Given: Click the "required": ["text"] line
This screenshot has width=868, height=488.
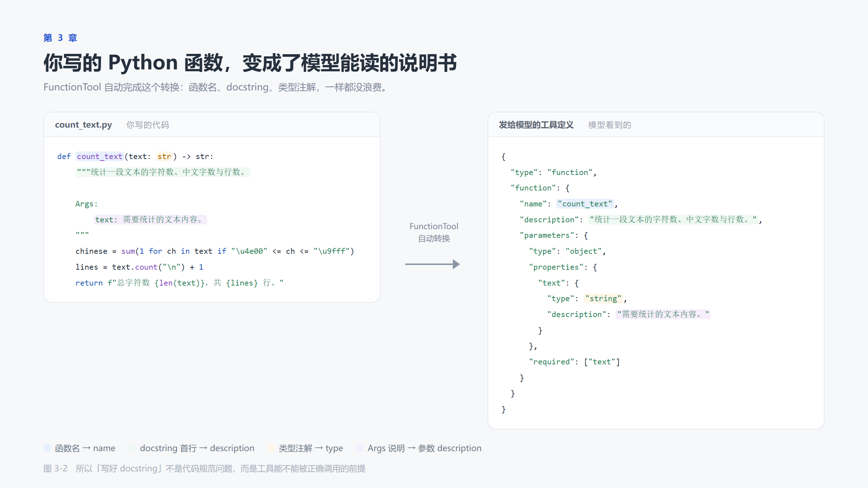Looking at the screenshot, I should pos(574,362).
